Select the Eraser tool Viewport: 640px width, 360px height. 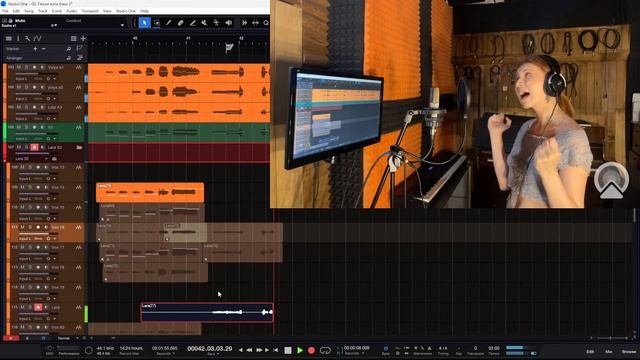pos(180,23)
